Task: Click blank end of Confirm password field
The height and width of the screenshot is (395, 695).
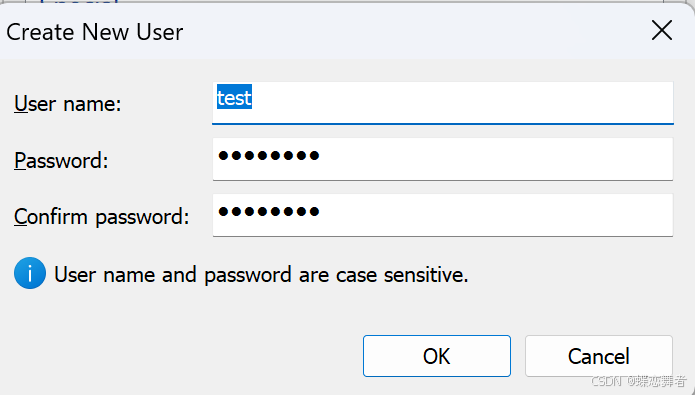Action: 494,215
